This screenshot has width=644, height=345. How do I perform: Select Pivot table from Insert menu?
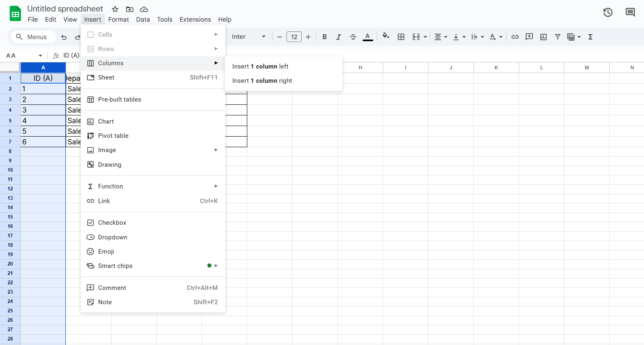[x=113, y=136]
